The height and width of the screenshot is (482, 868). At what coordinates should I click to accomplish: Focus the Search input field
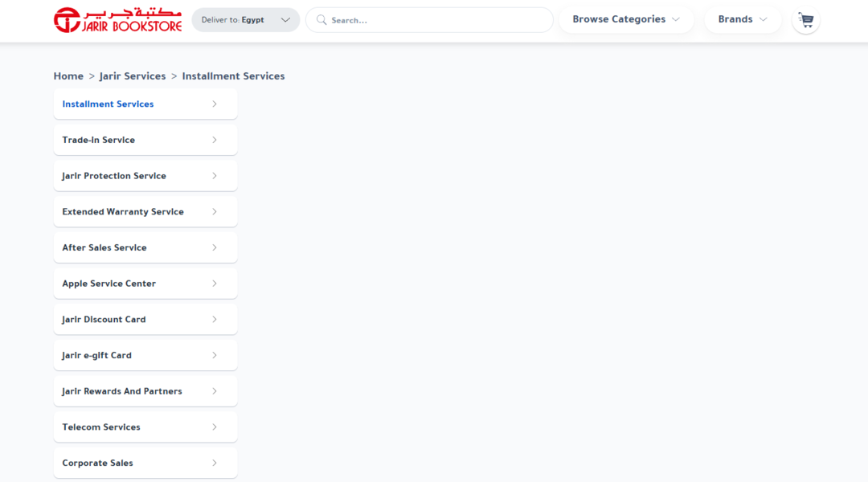coord(429,20)
